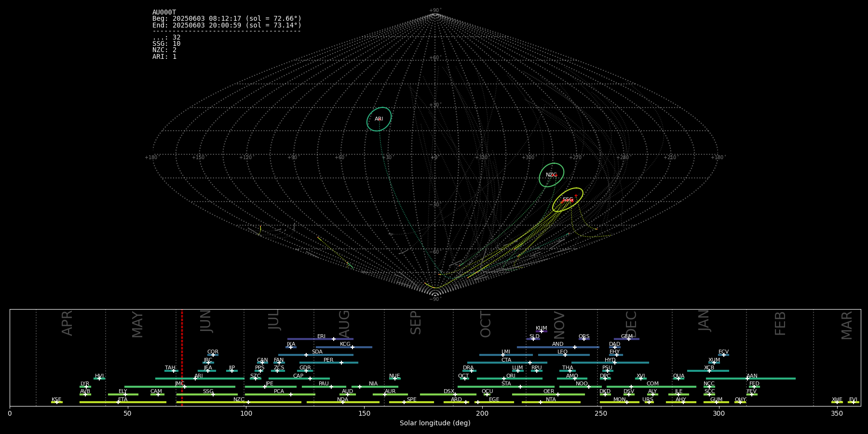The height and width of the screenshot is (434, 868).
Task: Click the AUG month label in the timeline
Action: click(x=344, y=324)
